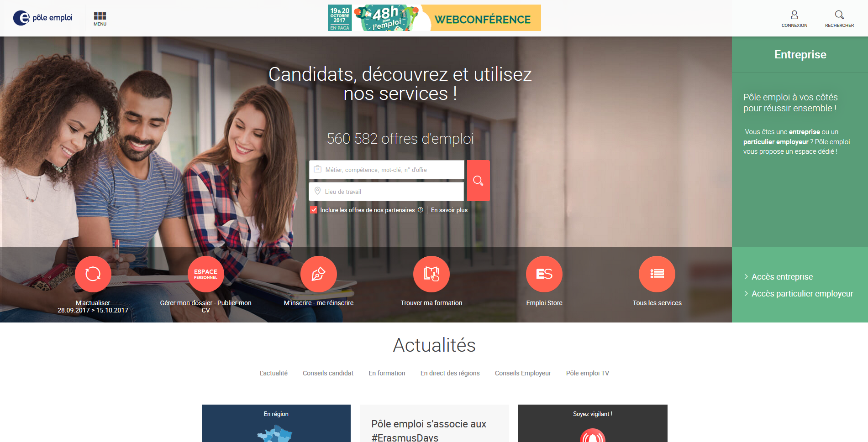Viewport: 868px width, 442px height.
Task: Select the Conseils candidat tab
Action: tap(328, 373)
